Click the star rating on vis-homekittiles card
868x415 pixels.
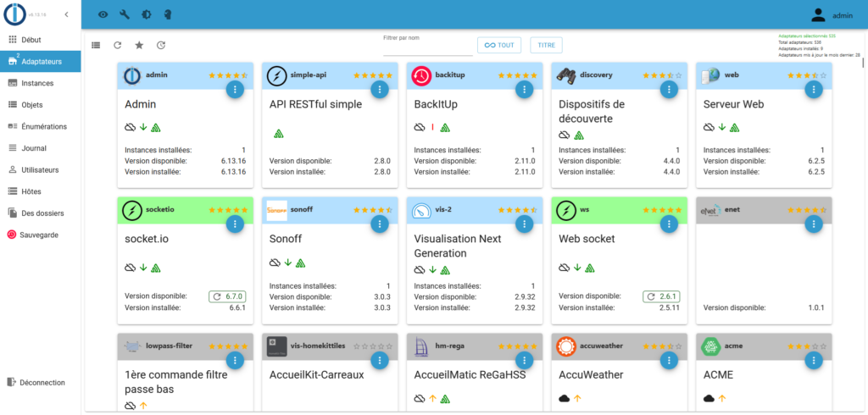click(x=373, y=346)
